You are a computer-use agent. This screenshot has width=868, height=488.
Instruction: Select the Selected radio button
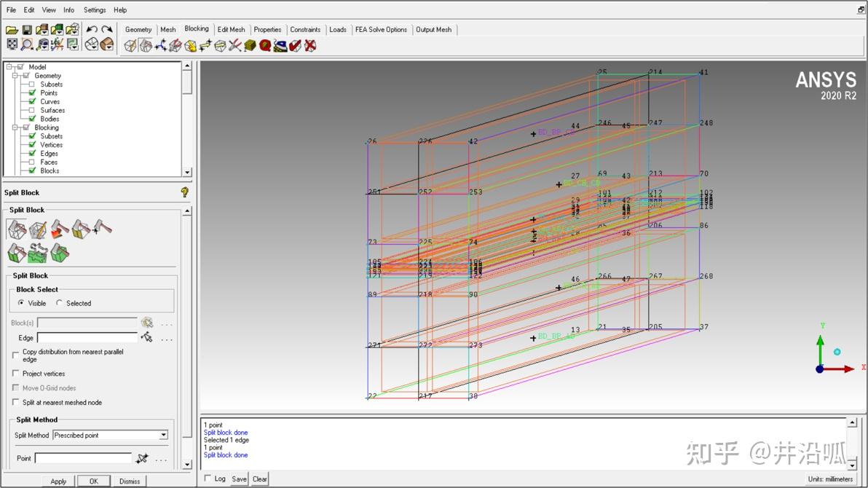pos(60,303)
